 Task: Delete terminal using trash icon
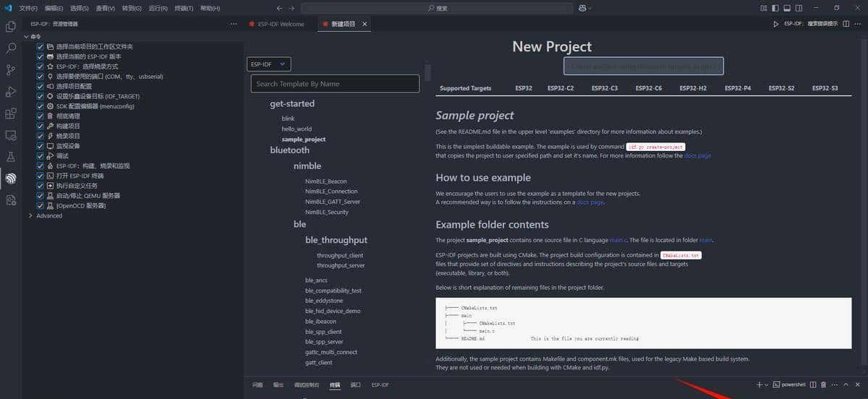click(x=823, y=385)
